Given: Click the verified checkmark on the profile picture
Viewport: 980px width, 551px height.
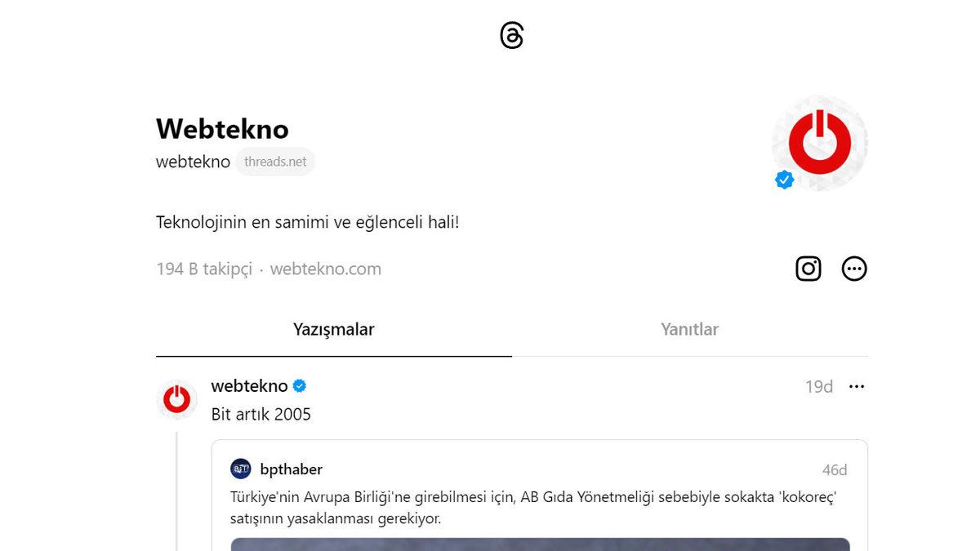Looking at the screenshot, I should click(784, 180).
